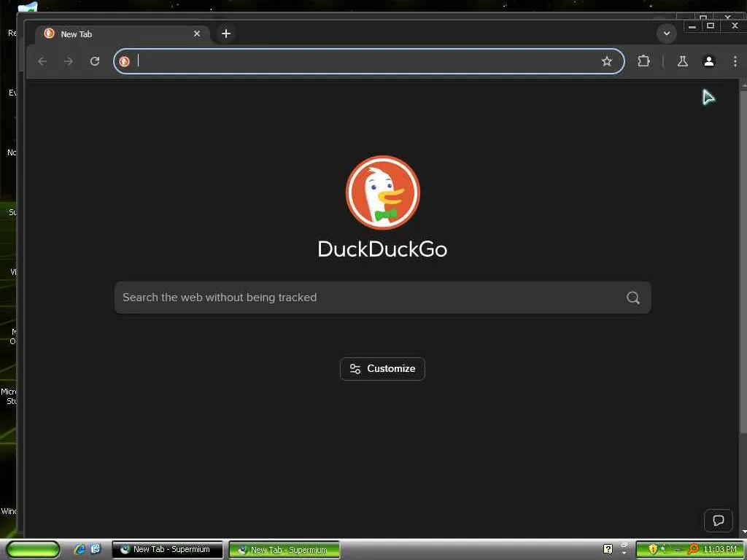
Task: Open the Chrome Labs flask icon
Action: coord(682,61)
